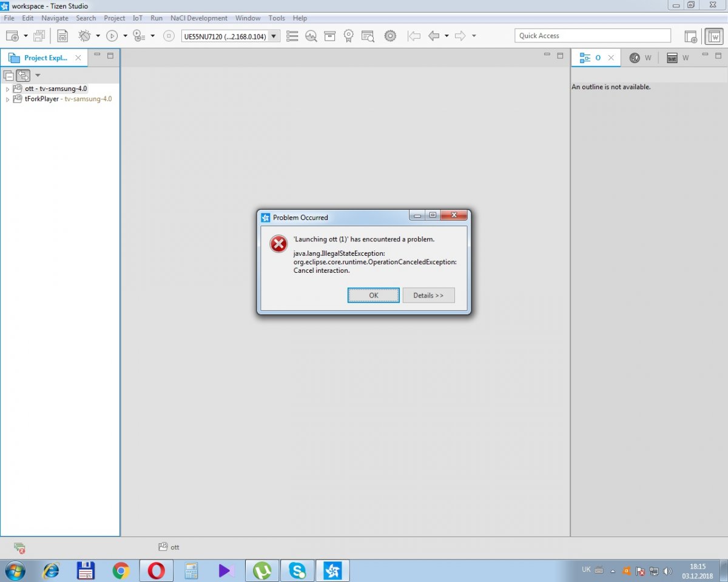The width and height of the screenshot is (728, 582).
Task: Open the IoT menu
Action: point(138,18)
